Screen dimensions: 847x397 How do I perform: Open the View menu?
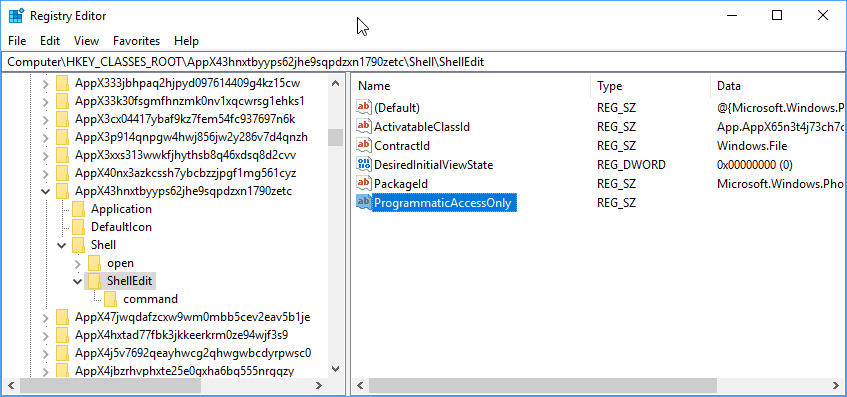point(86,41)
